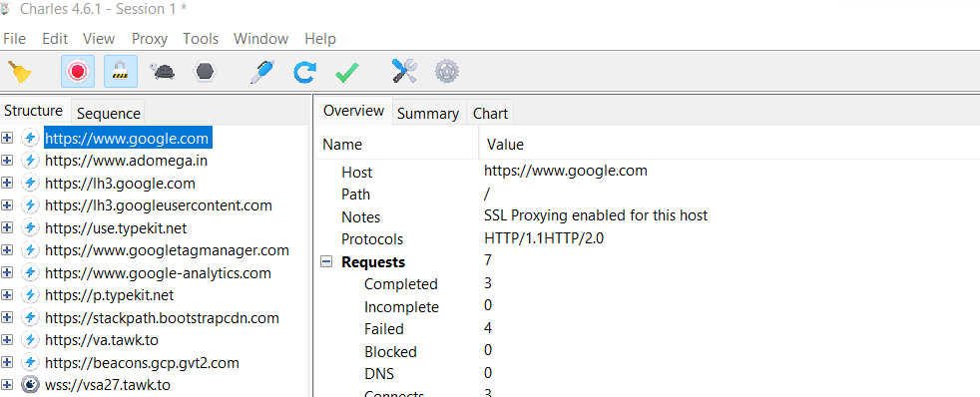Viewport: 980px width, 397px height.
Task: Select https://beacons.gcp.gvt2.com host
Action: [142, 363]
